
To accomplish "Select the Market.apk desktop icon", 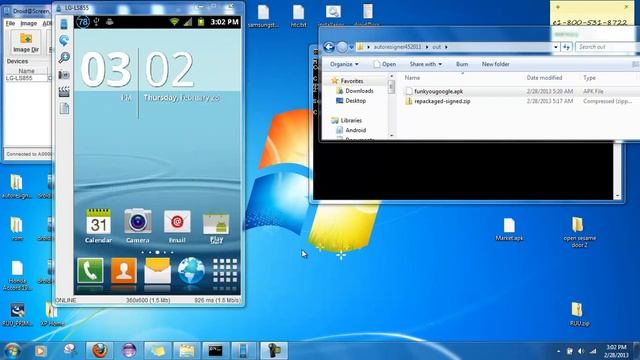I will pyautogui.click(x=509, y=229).
